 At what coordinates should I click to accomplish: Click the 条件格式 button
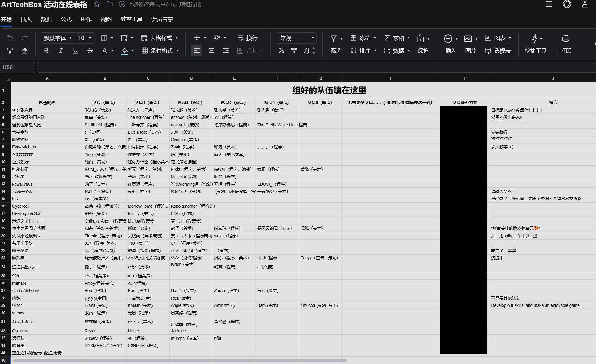pos(160,51)
